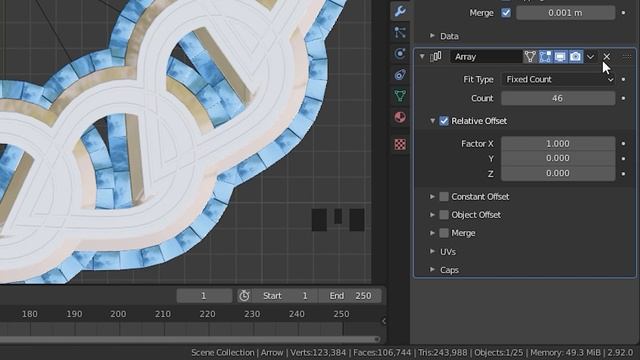Click version 2.92.0 in status bar
The width and height of the screenshot is (640, 360).
(x=620, y=353)
